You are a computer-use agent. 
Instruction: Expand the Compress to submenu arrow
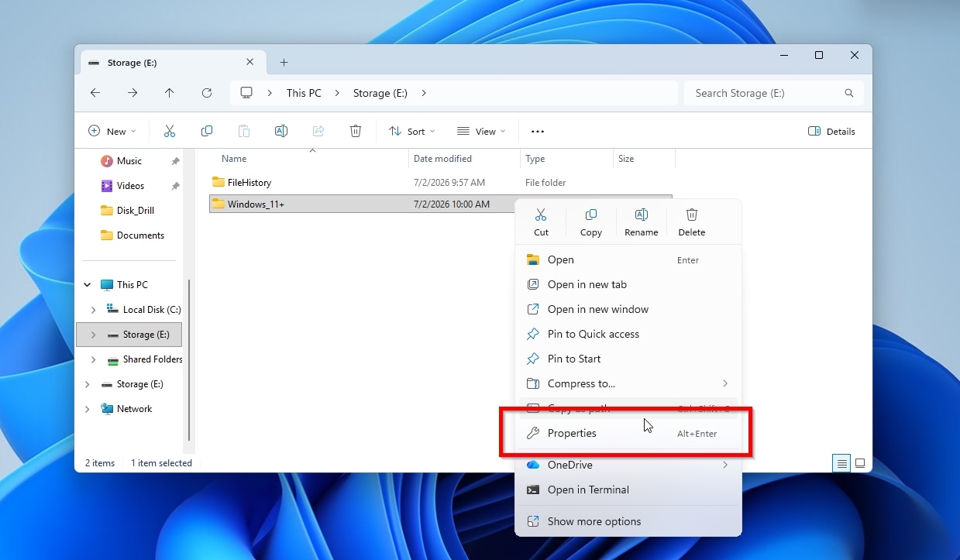click(x=725, y=383)
